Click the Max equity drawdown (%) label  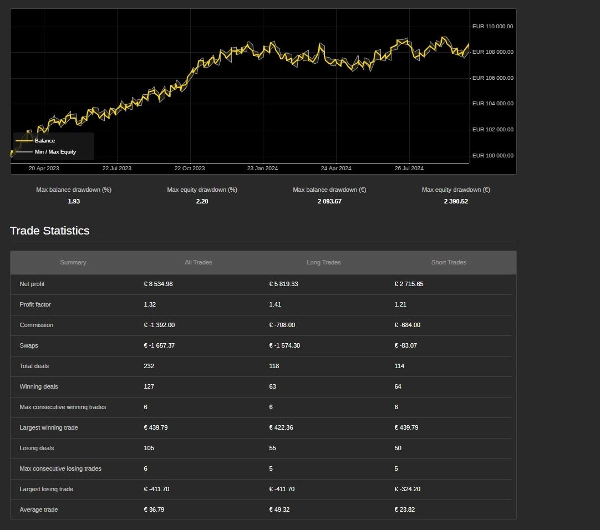click(x=202, y=189)
